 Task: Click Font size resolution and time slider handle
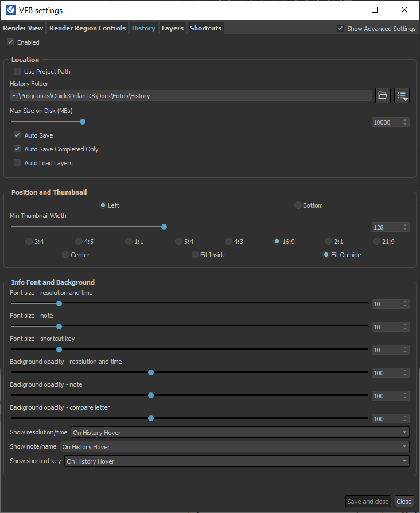point(59,304)
